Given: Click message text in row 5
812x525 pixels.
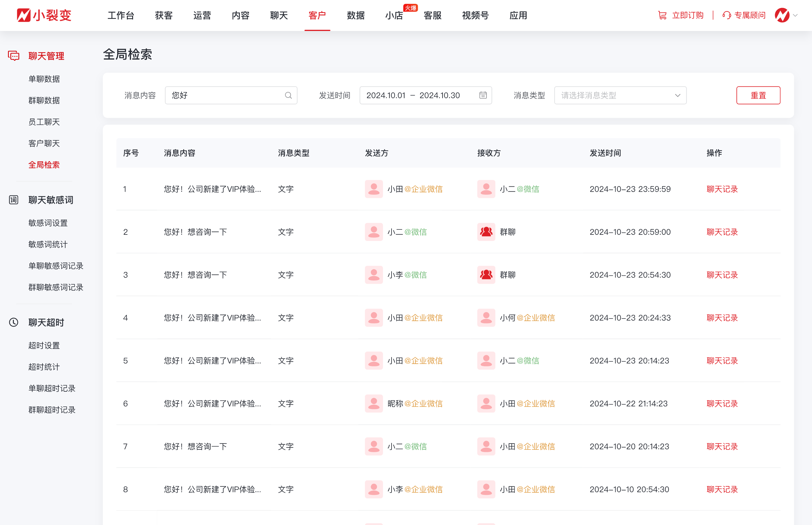Looking at the screenshot, I should (x=212, y=361).
